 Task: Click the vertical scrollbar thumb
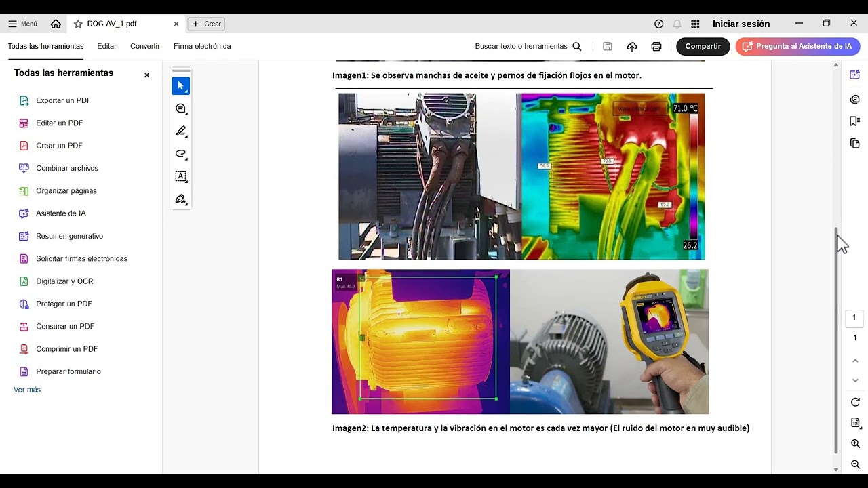836,340
